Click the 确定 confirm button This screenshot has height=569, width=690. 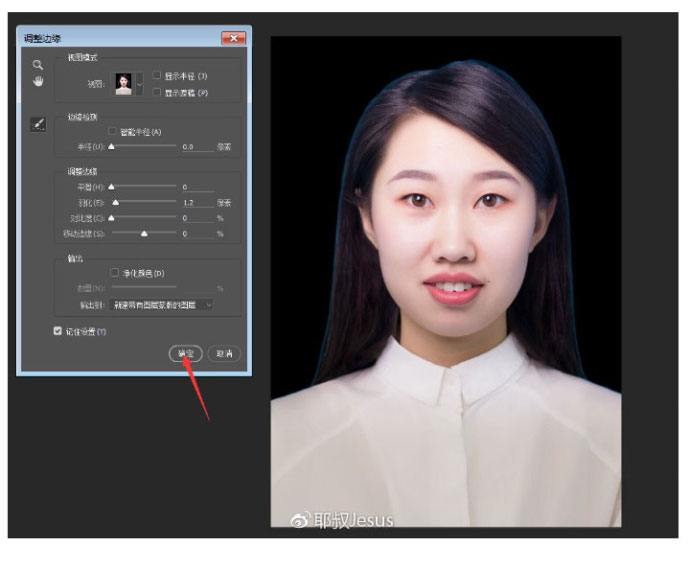point(185,354)
